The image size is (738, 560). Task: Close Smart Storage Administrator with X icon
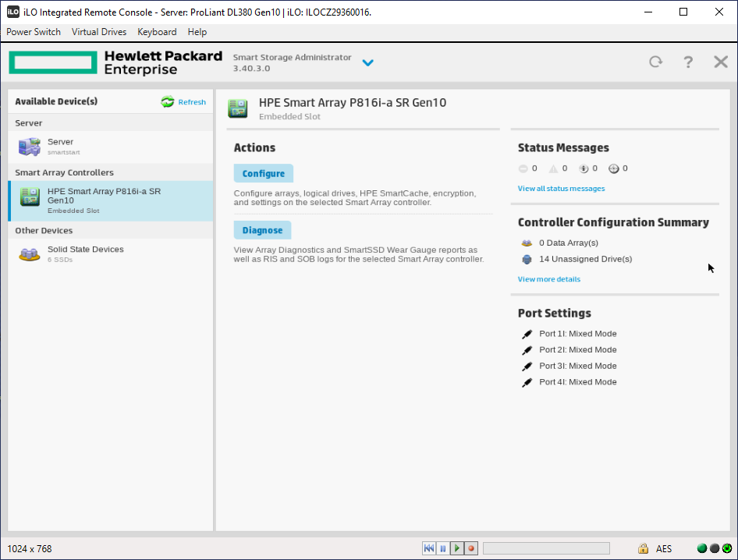click(x=721, y=62)
